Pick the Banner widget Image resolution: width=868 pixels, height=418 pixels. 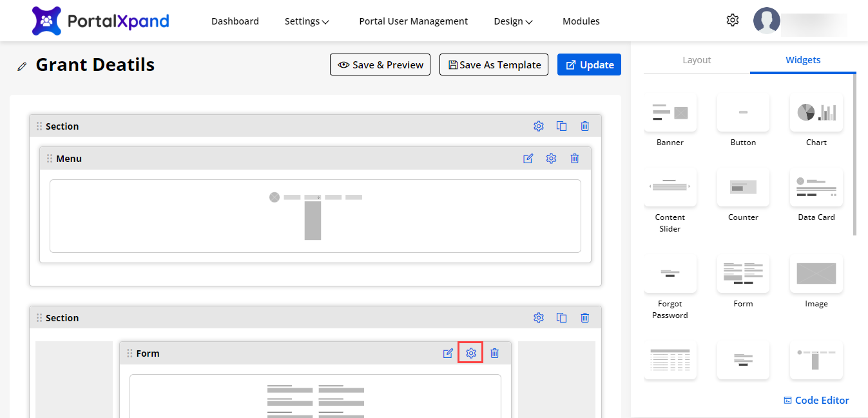670,113
